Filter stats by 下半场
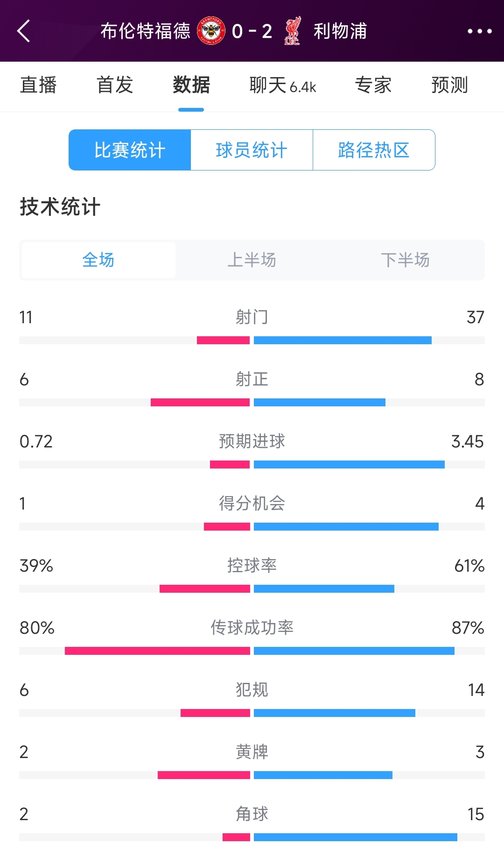Viewport: 504px width, 858px height. (x=405, y=260)
